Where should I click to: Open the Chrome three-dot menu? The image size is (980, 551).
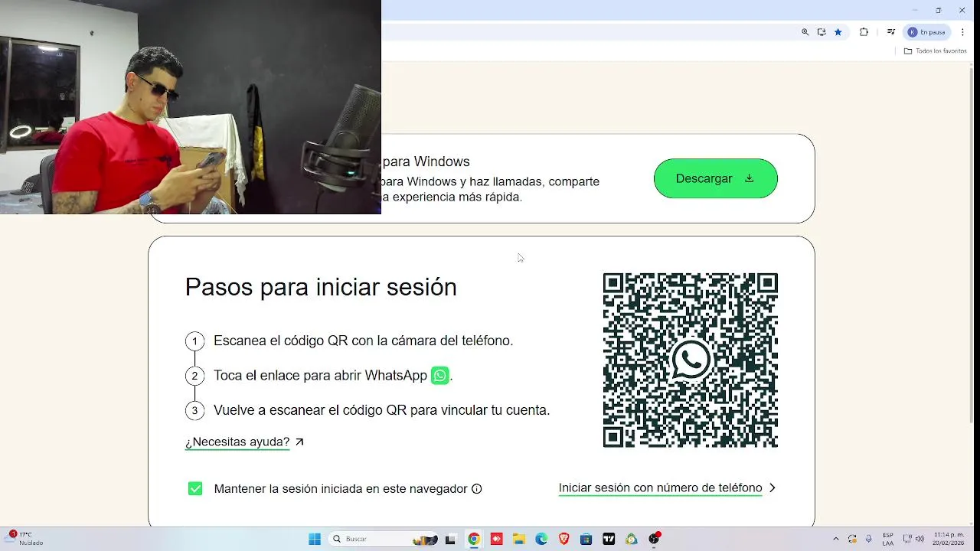click(x=962, y=32)
